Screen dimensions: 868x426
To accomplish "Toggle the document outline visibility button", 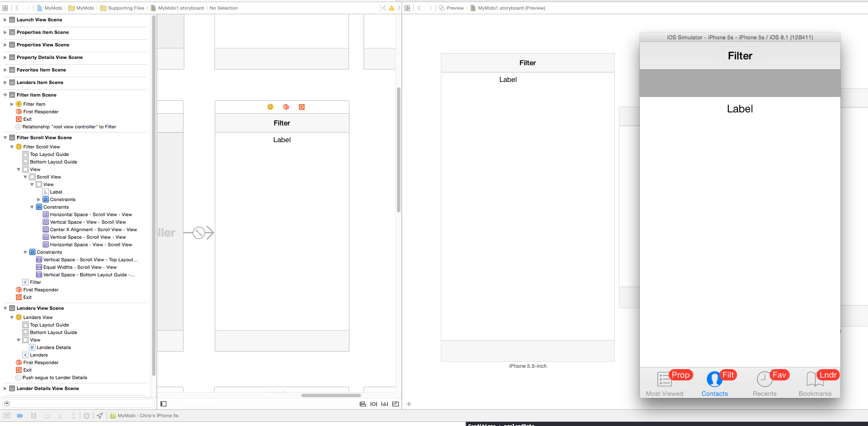I will (x=163, y=404).
